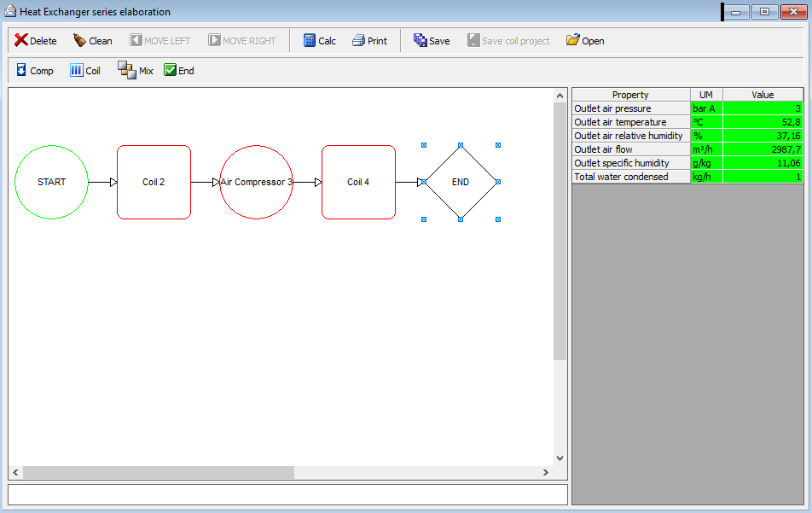Click the 2987,7 air flow value cell
Screen dimensions: 812x513
763,149
